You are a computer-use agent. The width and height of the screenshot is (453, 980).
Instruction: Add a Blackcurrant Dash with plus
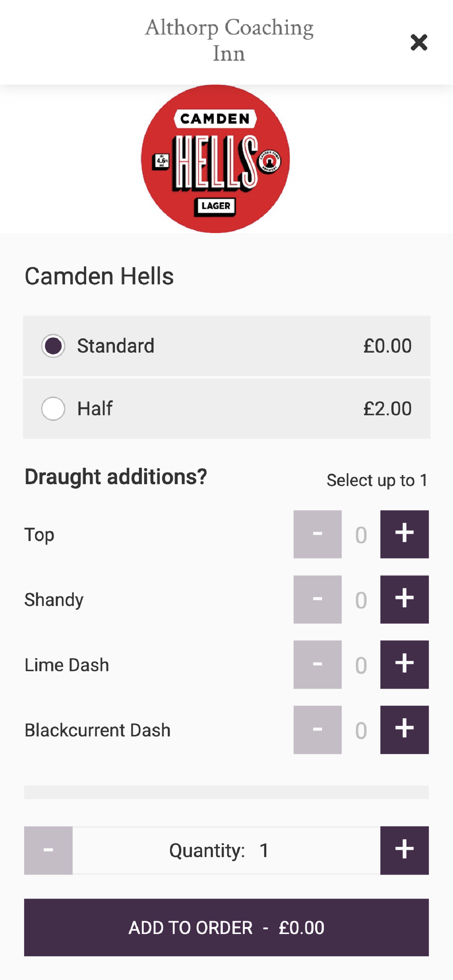(x=404, y=730)
